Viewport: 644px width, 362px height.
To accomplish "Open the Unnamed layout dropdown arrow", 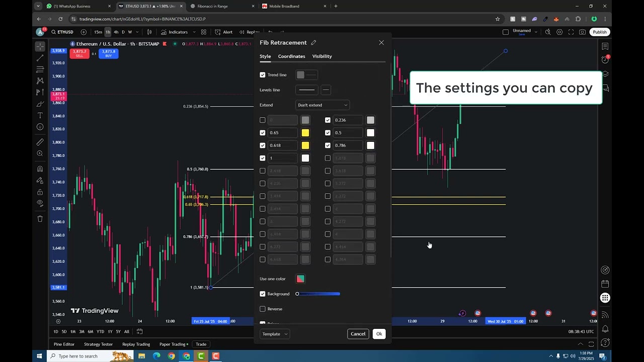I will pos(537,32).
